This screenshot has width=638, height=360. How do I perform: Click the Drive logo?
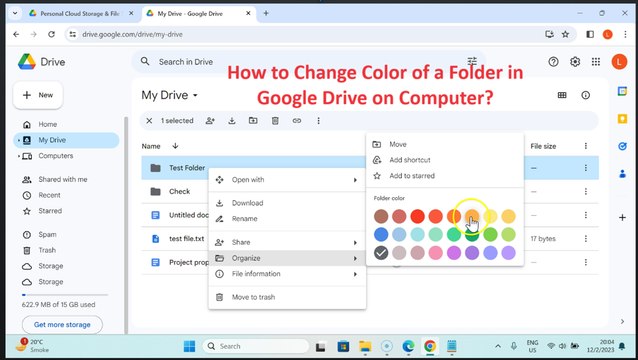27,62
